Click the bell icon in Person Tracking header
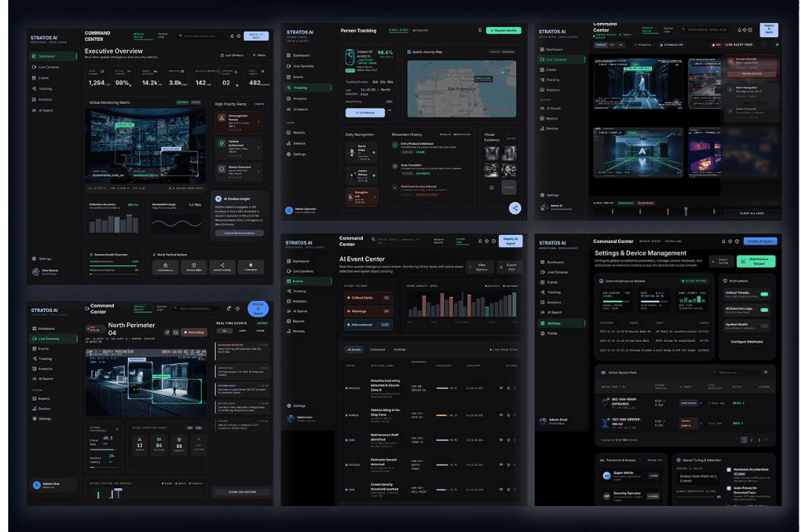The width and height of the screenshot is (809, 532). 480,30
